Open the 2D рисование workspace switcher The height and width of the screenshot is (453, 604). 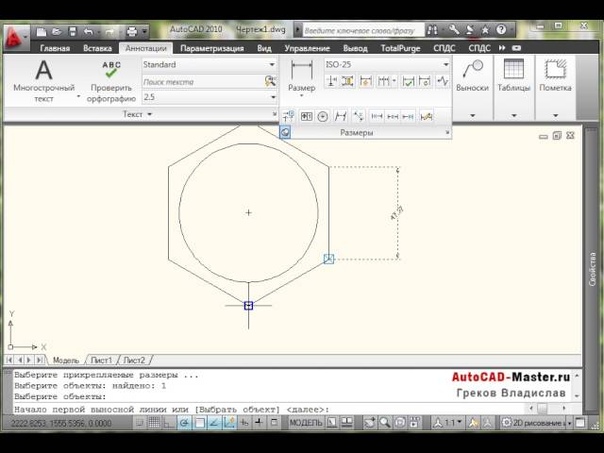click(x=537, y=423)
